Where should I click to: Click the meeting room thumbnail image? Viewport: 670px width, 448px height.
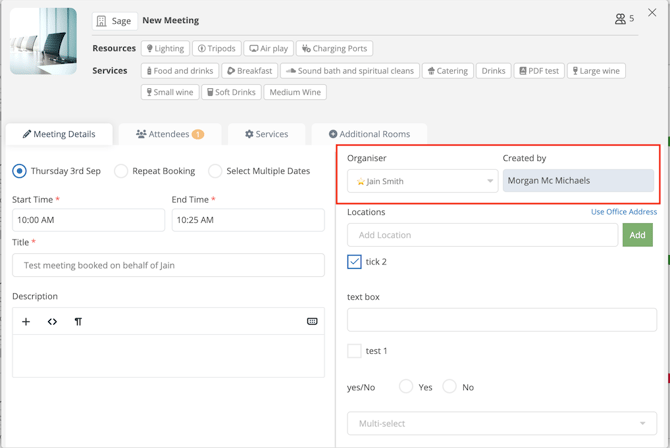[44, 41]
